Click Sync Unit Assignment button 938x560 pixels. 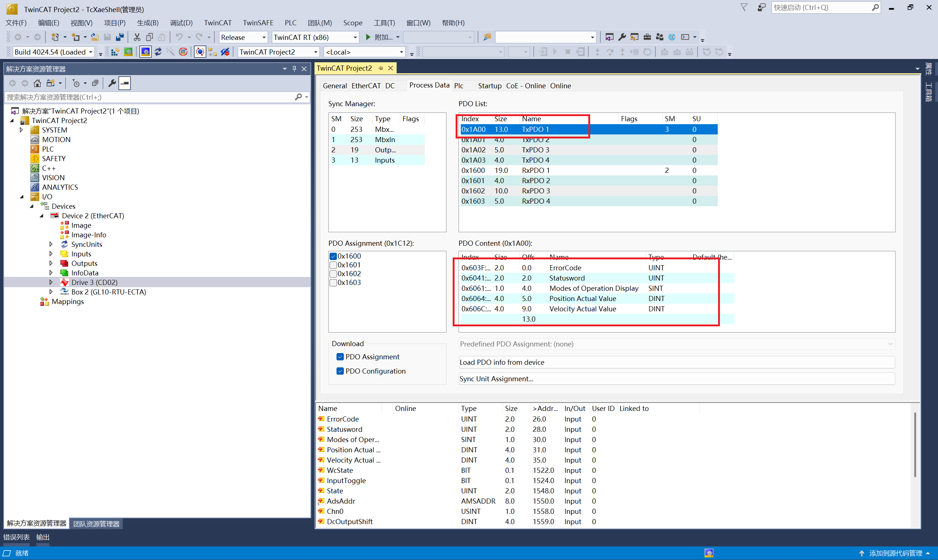[676, 378]
